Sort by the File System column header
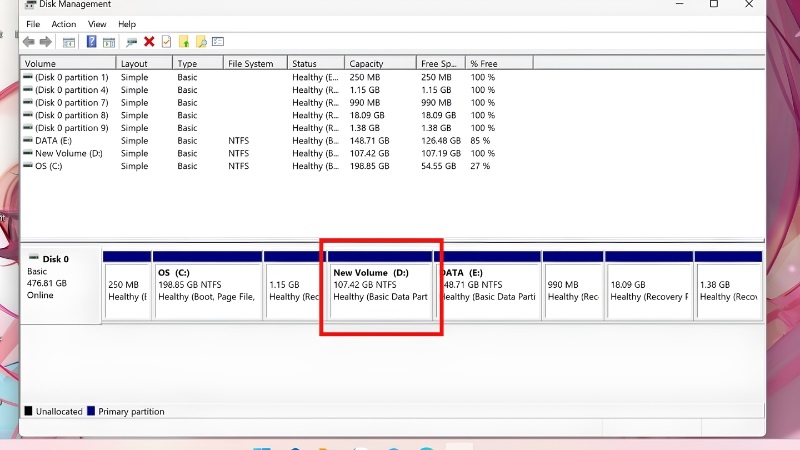 click(x=255, y=63)
